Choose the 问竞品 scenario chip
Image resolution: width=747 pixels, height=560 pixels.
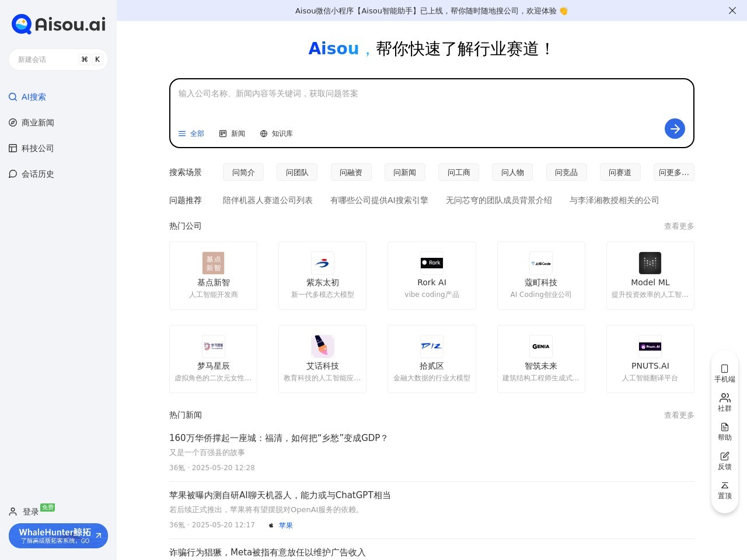[566, 172]
